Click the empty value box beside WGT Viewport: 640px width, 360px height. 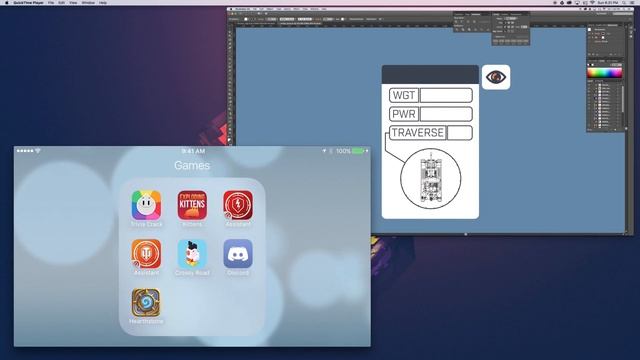coord(446,95)
